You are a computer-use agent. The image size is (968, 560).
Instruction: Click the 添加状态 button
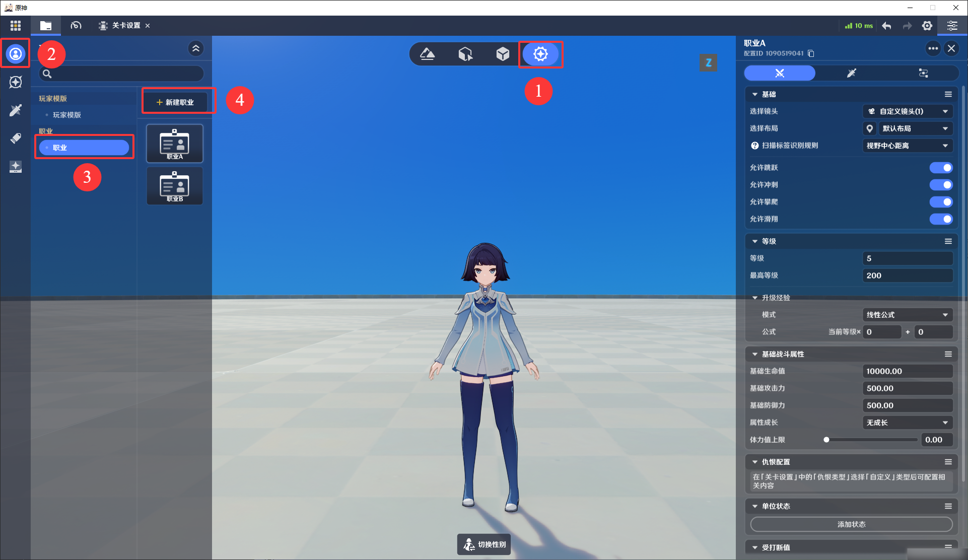(851, 524)
